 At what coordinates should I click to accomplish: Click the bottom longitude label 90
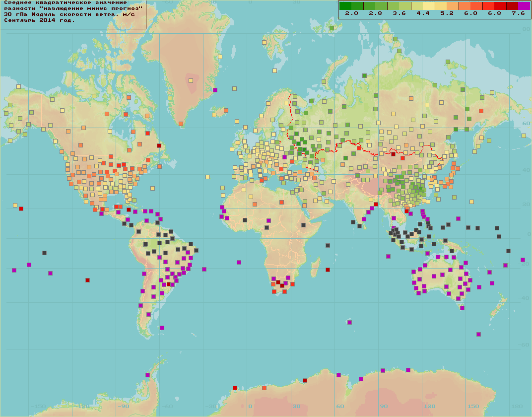[384, 406]
